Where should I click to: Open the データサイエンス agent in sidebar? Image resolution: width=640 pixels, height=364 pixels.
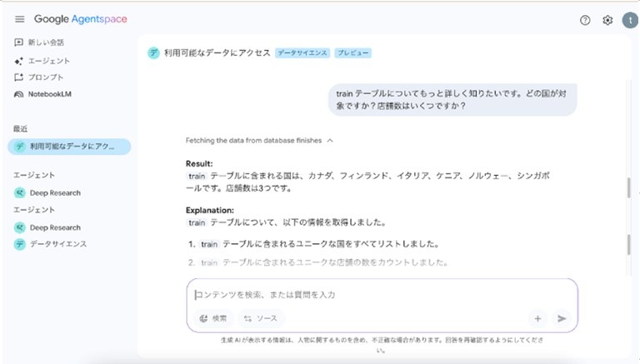(x=51, y=244)
